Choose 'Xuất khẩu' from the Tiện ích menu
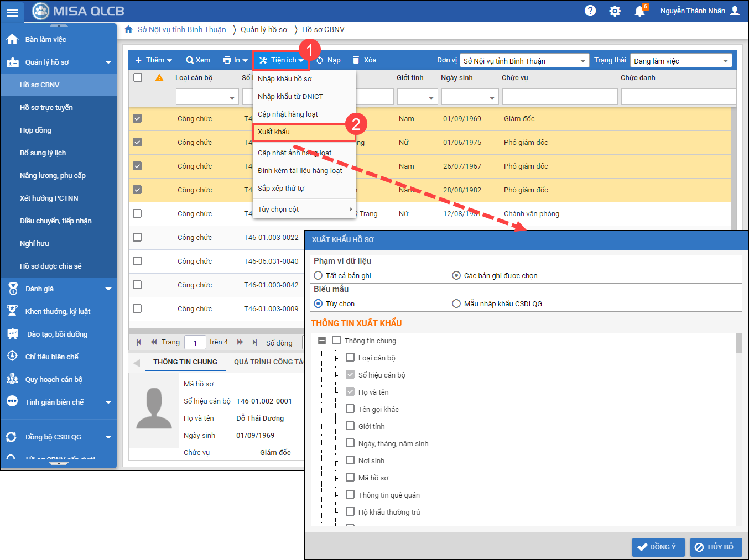The height and width of the screenshot is (560, 749). (x=274, y=132)
